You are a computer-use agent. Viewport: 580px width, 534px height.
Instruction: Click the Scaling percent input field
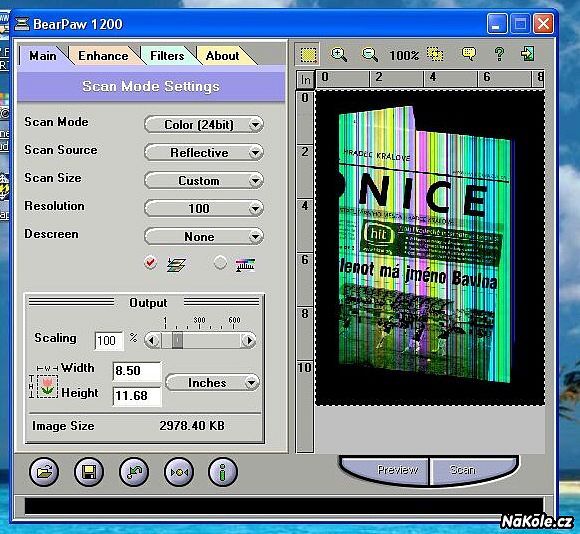click(x=109, y=341)
